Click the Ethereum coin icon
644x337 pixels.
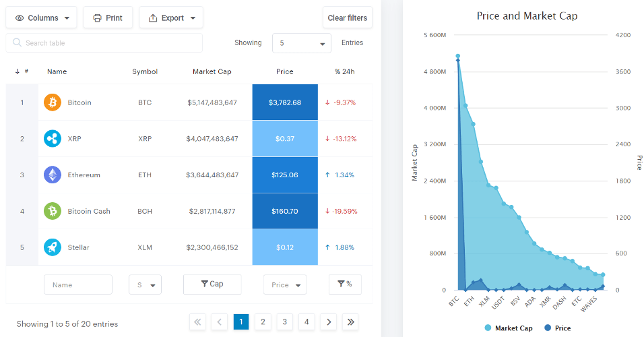(x=53, y=175)
